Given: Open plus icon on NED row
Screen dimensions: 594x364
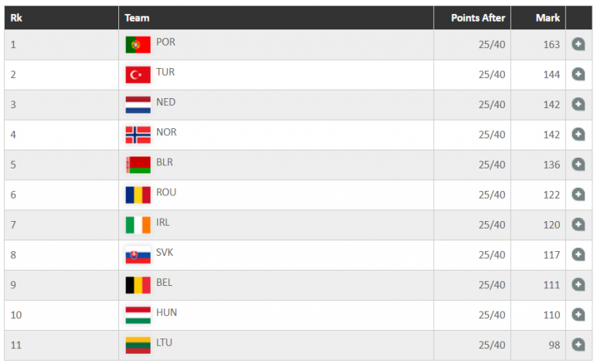Looking at the screenshot, I should click(578, 104).
